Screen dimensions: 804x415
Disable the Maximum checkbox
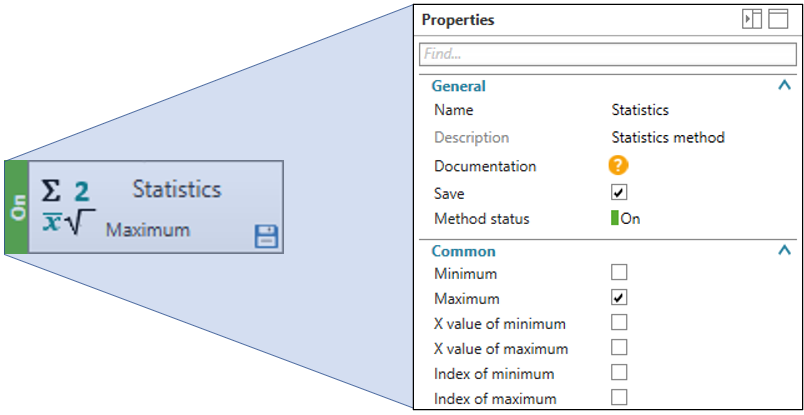coord(619,297)
